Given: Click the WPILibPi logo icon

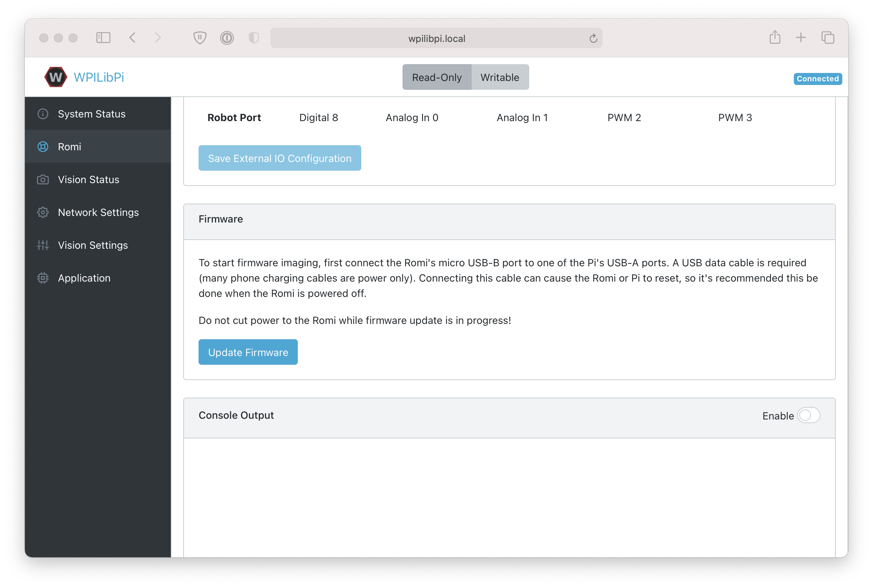Looking at the screenshot, I should pos(56,77).
